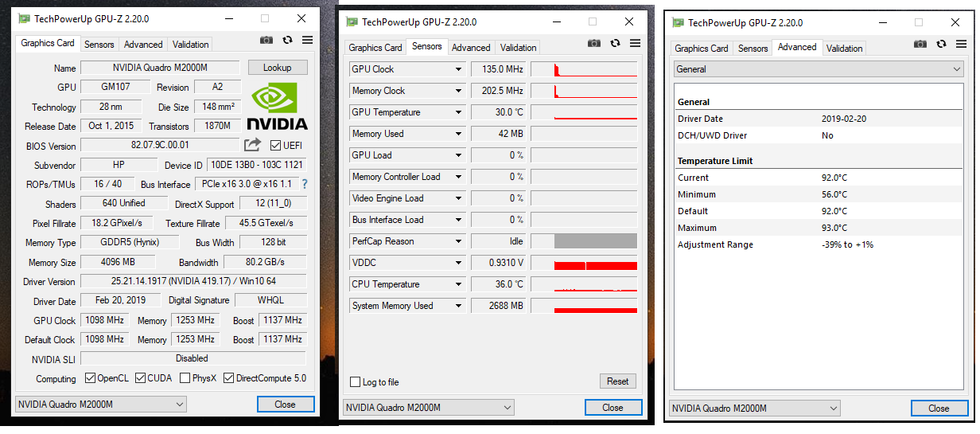Open hamburger menu in Advanced window
Image resolution: width=980 pixels, height=434 pixels.
961,44
